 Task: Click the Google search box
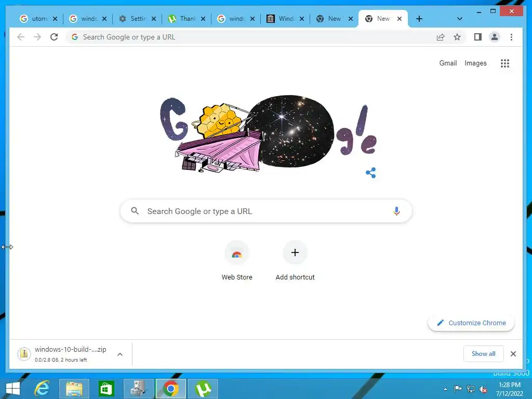266,211
